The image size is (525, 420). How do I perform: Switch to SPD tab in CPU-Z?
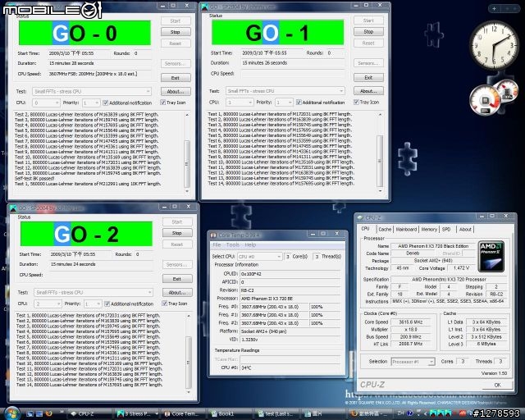tap(446, 230)
